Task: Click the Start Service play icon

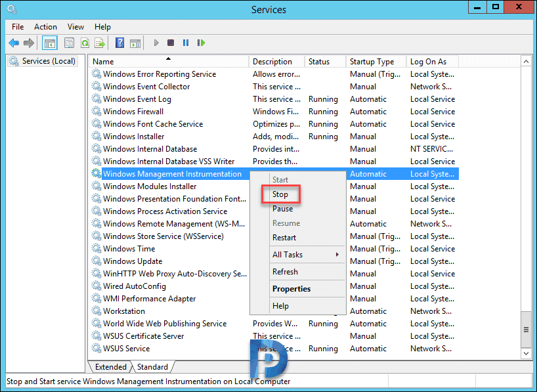Action: pyautogui.click(x=156, y=43)
